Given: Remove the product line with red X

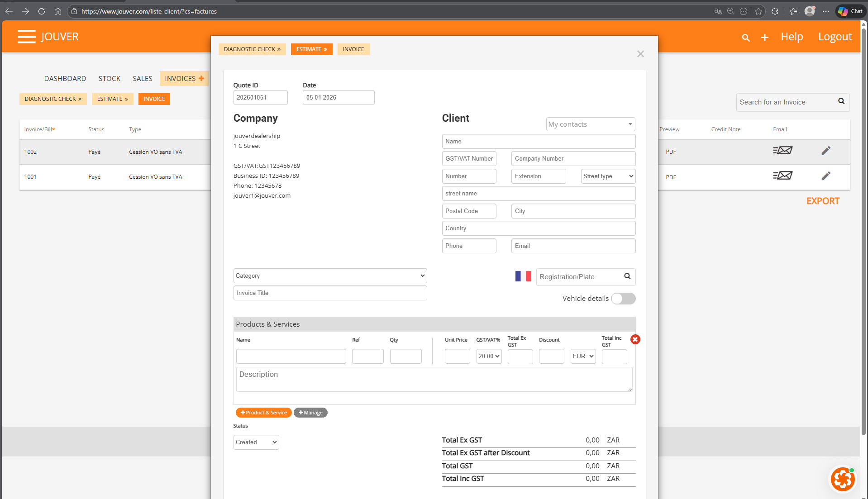Looking at the screenshot, I should (635, 339).
